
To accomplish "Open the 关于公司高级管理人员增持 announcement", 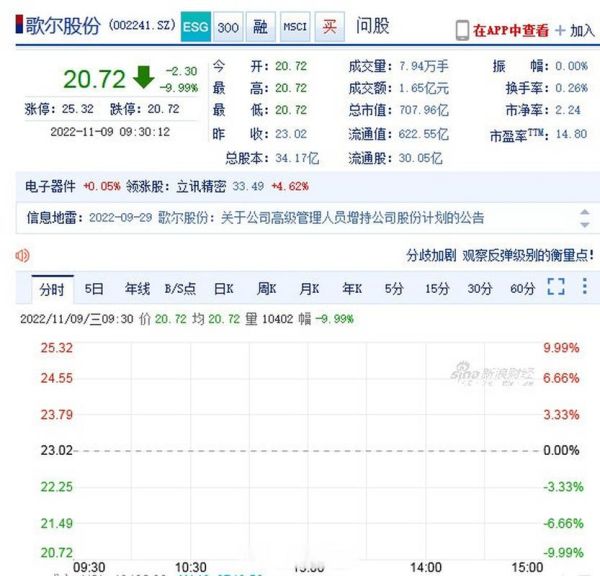I will click(x=352, y=218).
